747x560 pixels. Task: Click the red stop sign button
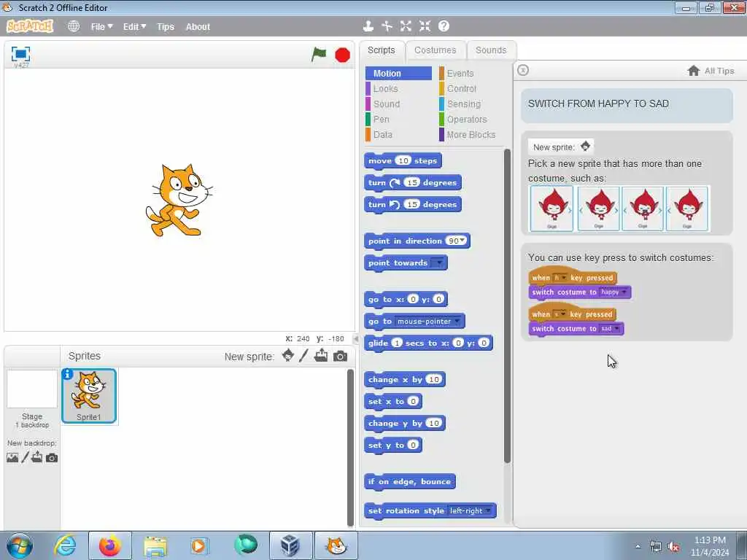point(342,55)
